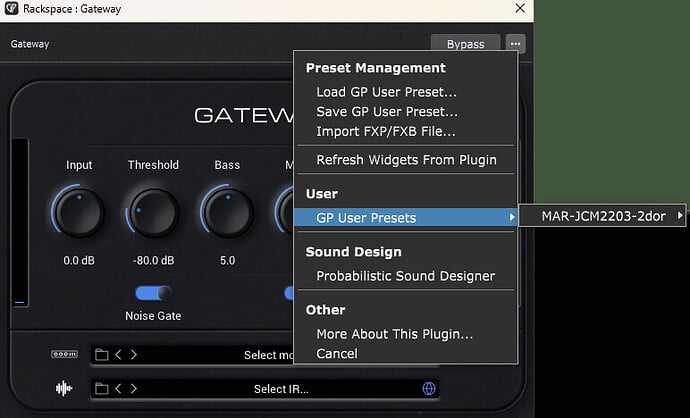The width and height of the screenshot is (690, 418).
Task: Click the Bass value 5.0
Action: click(x=228, y=260)
